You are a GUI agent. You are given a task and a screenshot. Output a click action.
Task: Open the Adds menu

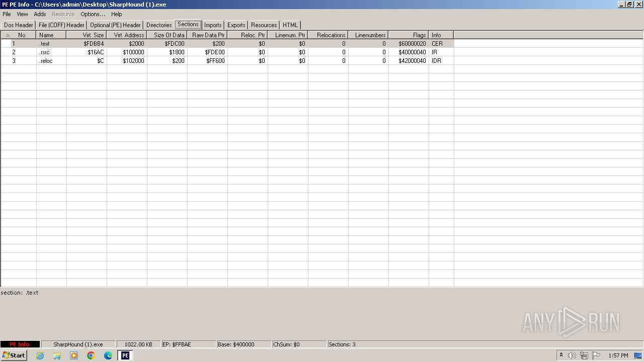click(x=40, y=14)
